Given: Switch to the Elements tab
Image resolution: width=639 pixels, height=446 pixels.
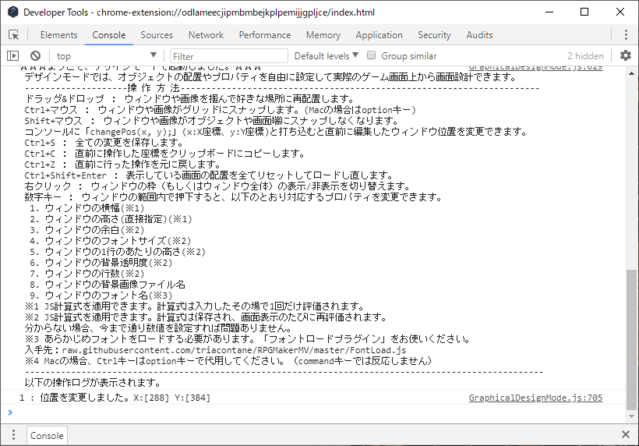Looking at the screenshot, I should point(59,35).
